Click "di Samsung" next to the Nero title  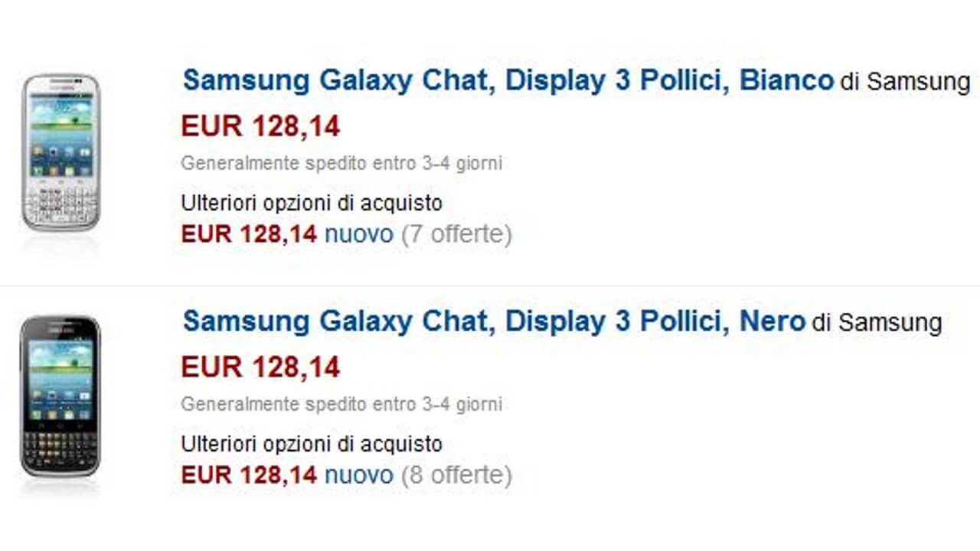(x=877, y=323)
